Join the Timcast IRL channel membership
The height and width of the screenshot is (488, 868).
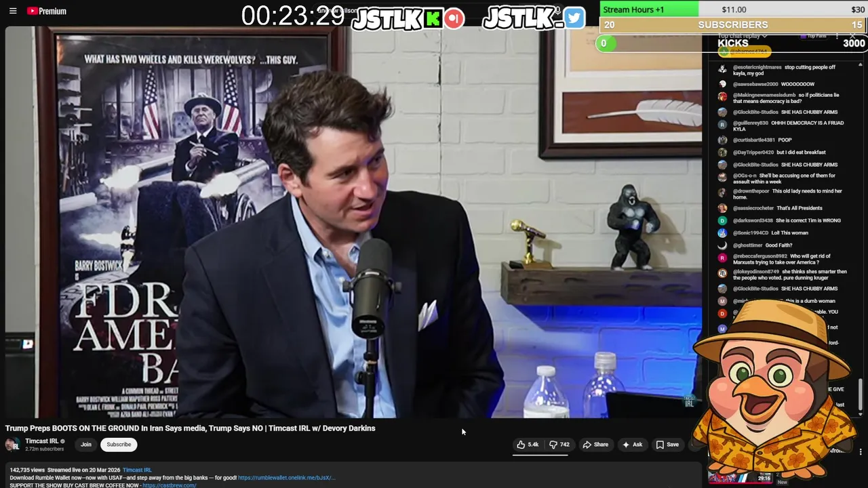click(x=86, y=445)
